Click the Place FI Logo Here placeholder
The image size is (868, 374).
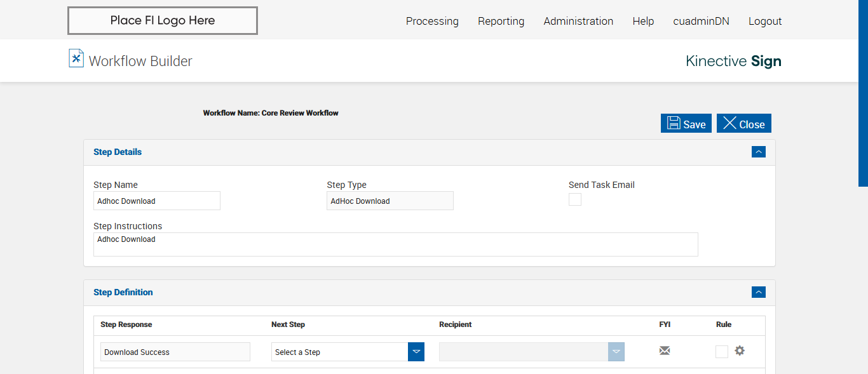pos(163,20)
